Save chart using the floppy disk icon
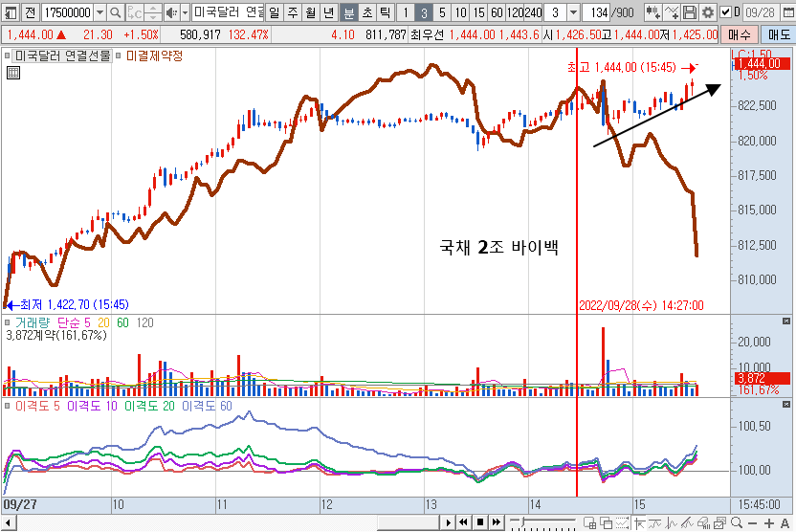This screenshot has width=796, height=532. click(691, 12)
